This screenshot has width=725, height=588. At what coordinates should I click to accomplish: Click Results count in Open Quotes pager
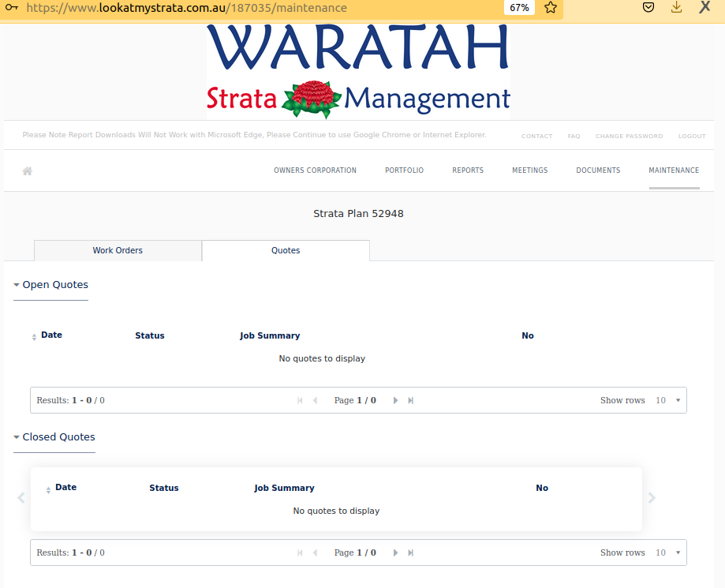pos(71,400)
